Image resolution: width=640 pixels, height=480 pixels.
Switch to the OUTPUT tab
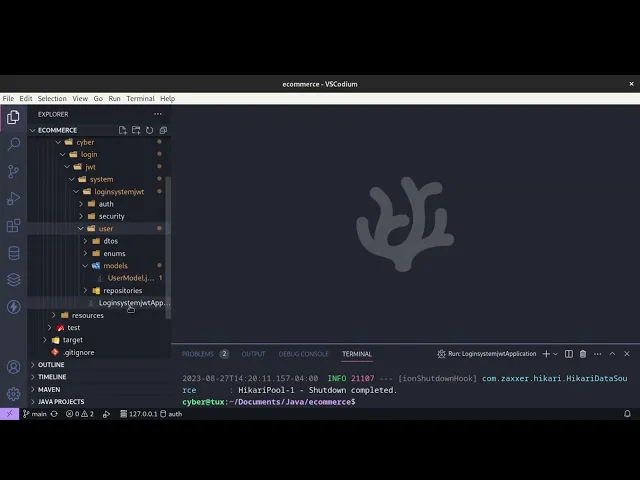(253, 354)
